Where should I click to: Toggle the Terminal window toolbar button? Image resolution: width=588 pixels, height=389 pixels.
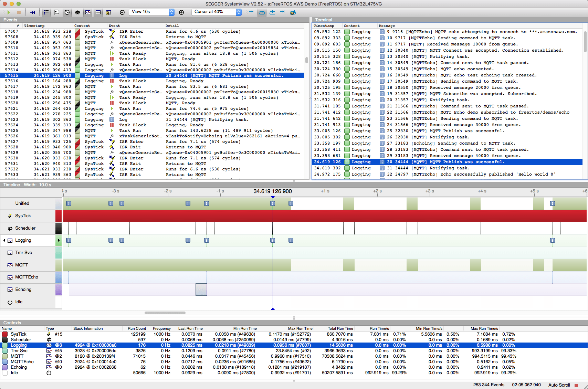click(98, 12)
